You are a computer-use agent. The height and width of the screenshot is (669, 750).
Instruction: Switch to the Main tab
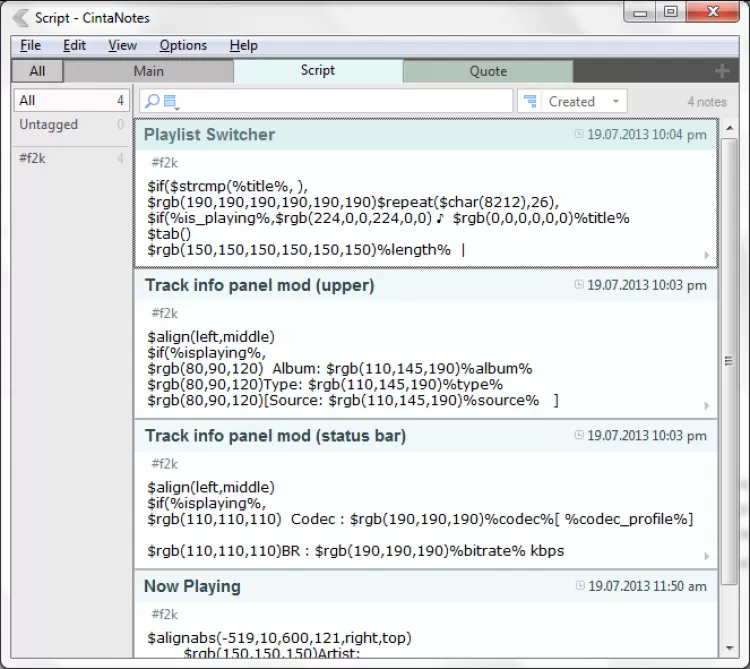[148, 71]
